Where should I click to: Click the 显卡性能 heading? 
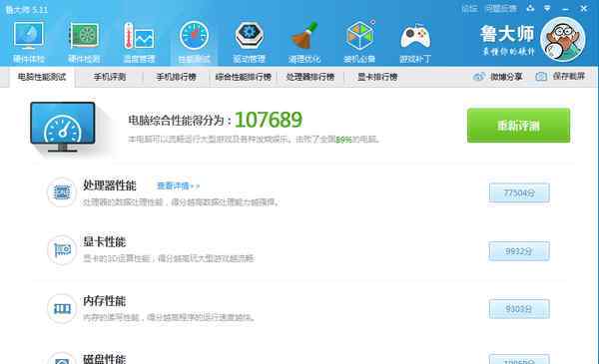coord(104,241)
